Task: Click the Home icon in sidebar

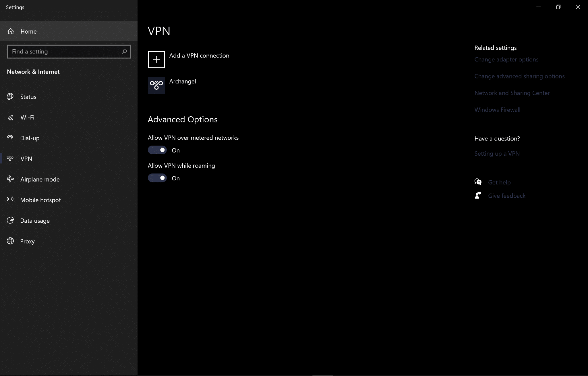Action: [x=10, y=31]
